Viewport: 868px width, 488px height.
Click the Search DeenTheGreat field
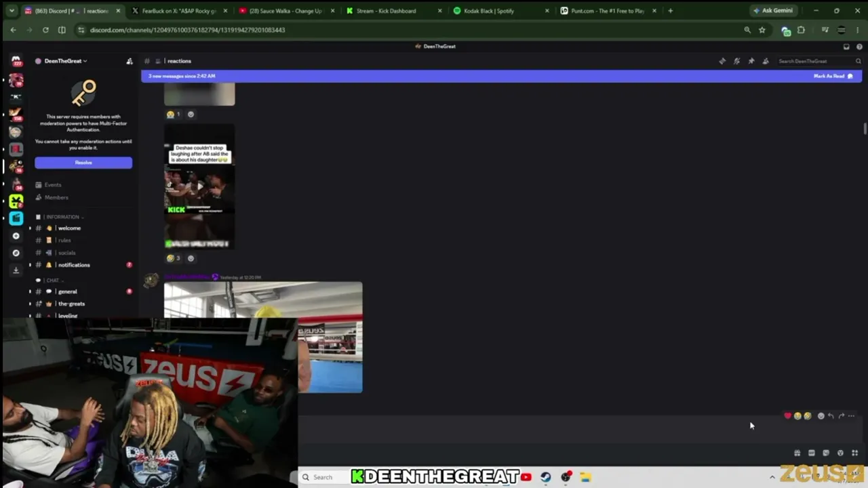click(x=819, y=61)
